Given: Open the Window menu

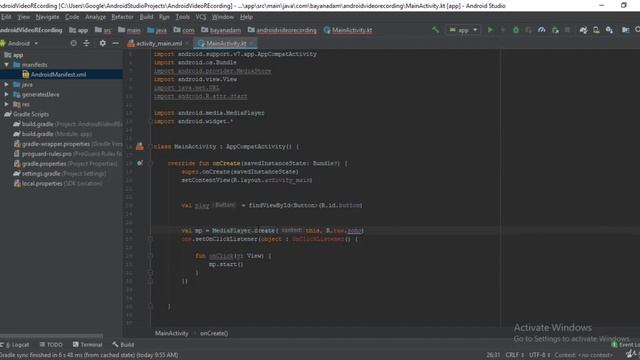Looking at the screenshot, I should tap(222, 17).
